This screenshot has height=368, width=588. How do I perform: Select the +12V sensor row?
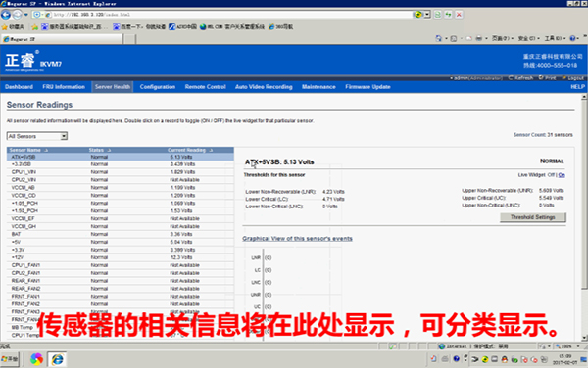pyautogui.click(x=121, y=257)
